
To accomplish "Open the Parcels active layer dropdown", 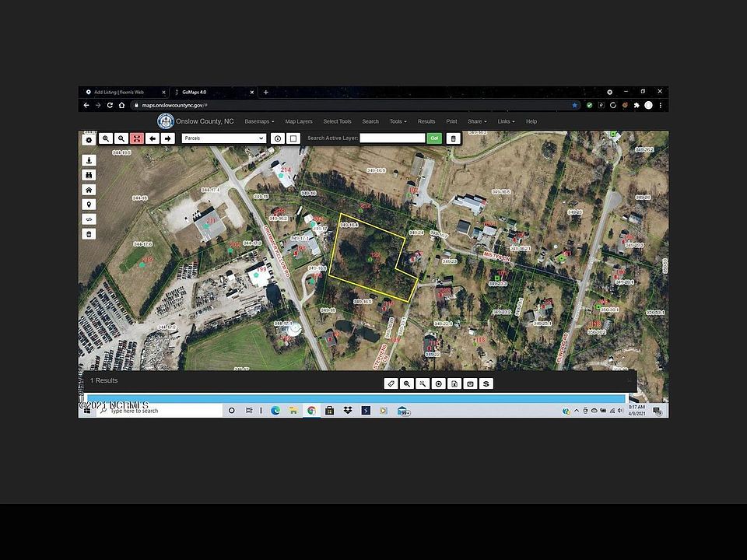I will tap(223, 138).
